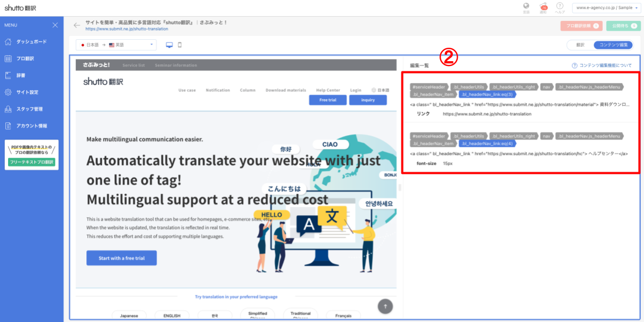Click the Free trial button in the preview
Viewport: 644px width, 322px height.
(327, 100)
